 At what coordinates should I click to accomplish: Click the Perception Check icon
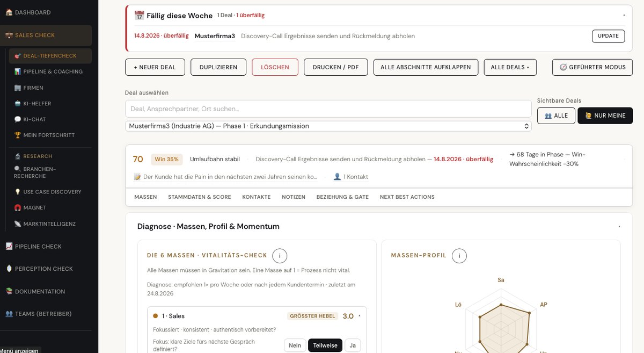click(9, 269)
